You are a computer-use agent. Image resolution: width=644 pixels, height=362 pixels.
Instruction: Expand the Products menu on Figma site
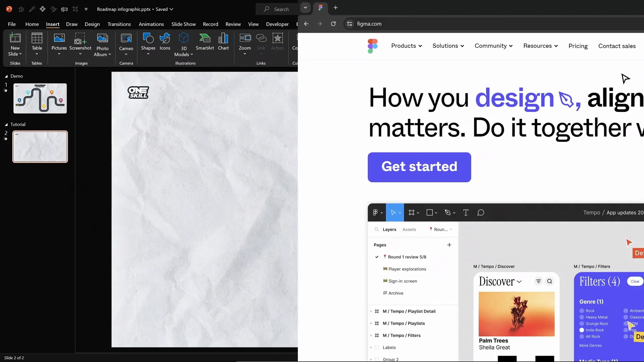407,46
